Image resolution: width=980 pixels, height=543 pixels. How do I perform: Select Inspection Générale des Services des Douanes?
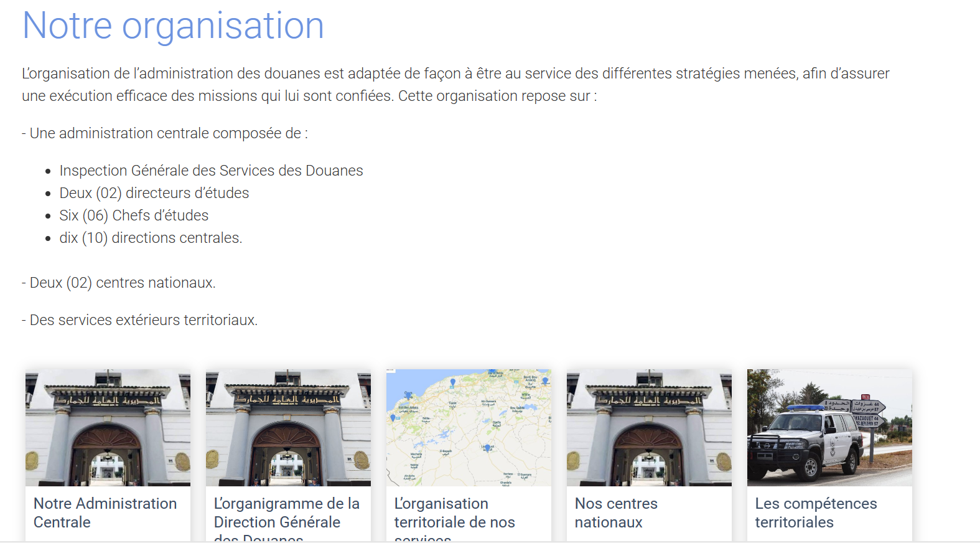pyautogui.click(x=211, y=171)
